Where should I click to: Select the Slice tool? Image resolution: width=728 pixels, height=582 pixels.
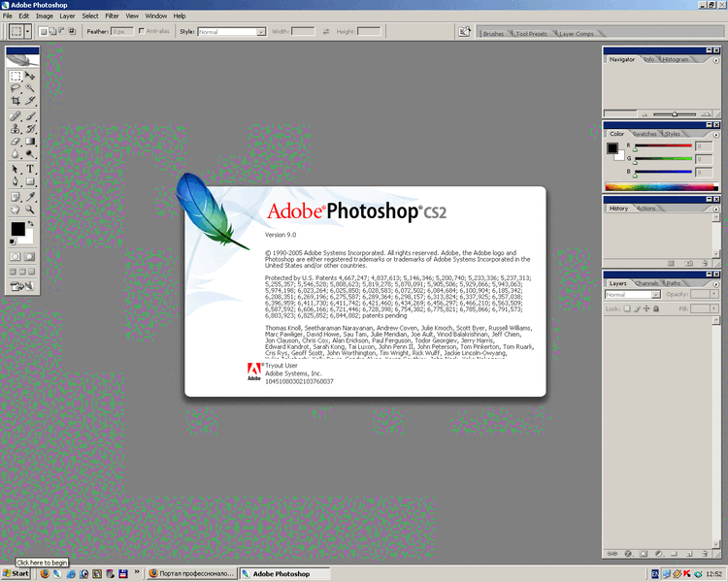pos(30,101)
